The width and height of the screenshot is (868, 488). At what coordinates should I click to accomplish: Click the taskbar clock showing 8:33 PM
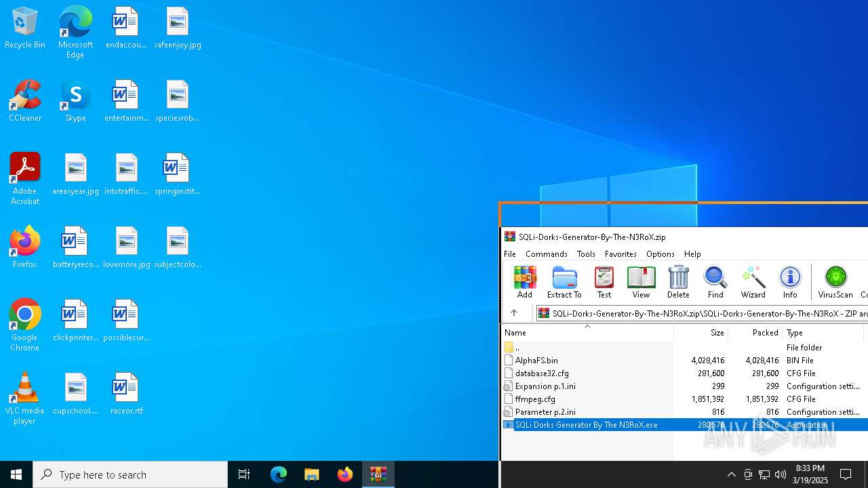810,474
